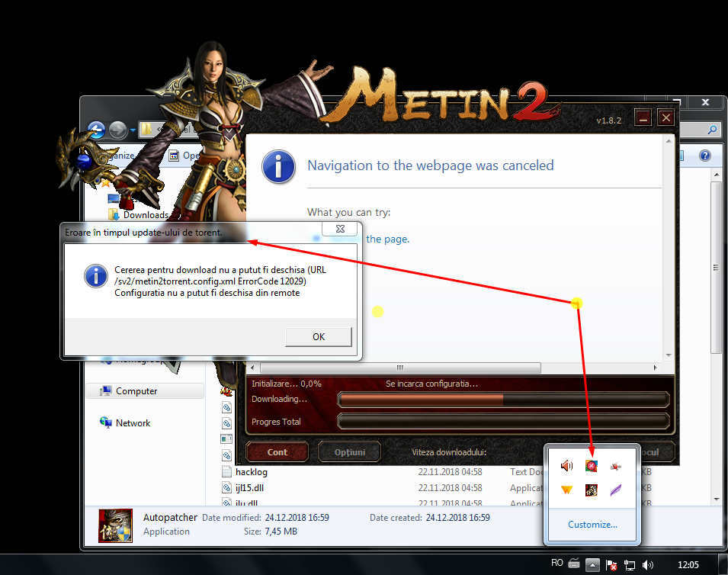The width and height of the screenshot is (728, 575).
Task: Click OK in the torrent error dialog
Action: (x=319, y=337)
